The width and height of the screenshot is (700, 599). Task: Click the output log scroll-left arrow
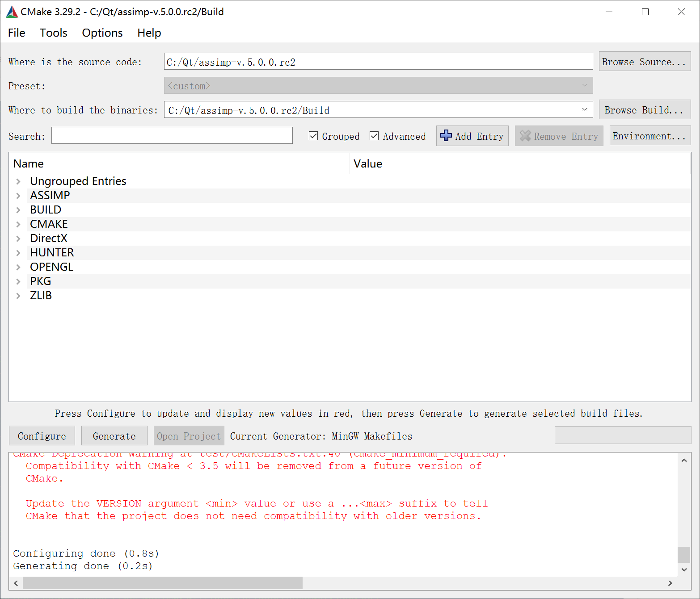pyautogui.click(x=16, y=583)
